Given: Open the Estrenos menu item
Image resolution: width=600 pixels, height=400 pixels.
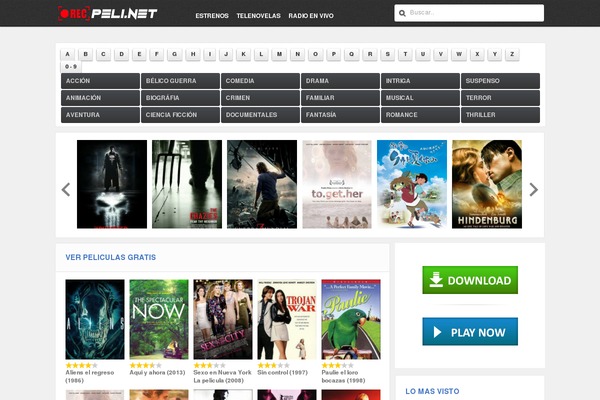Looking at the screenshot, I should click(x=211, y=17).
